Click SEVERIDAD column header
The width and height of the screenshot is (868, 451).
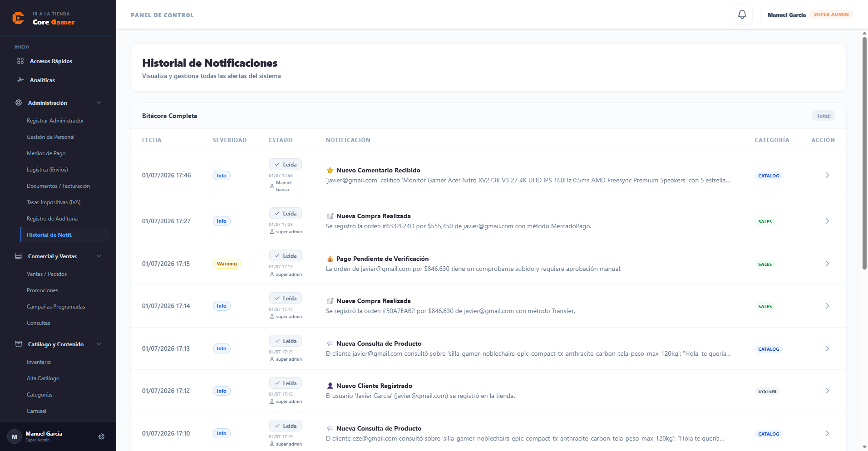(x=230, y=140)
